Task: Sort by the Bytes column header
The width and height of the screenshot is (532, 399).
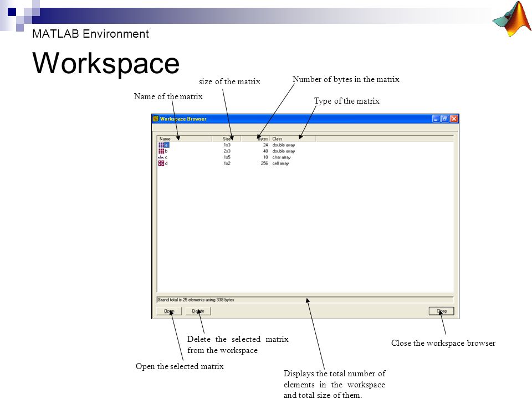Action: point(255,139)
